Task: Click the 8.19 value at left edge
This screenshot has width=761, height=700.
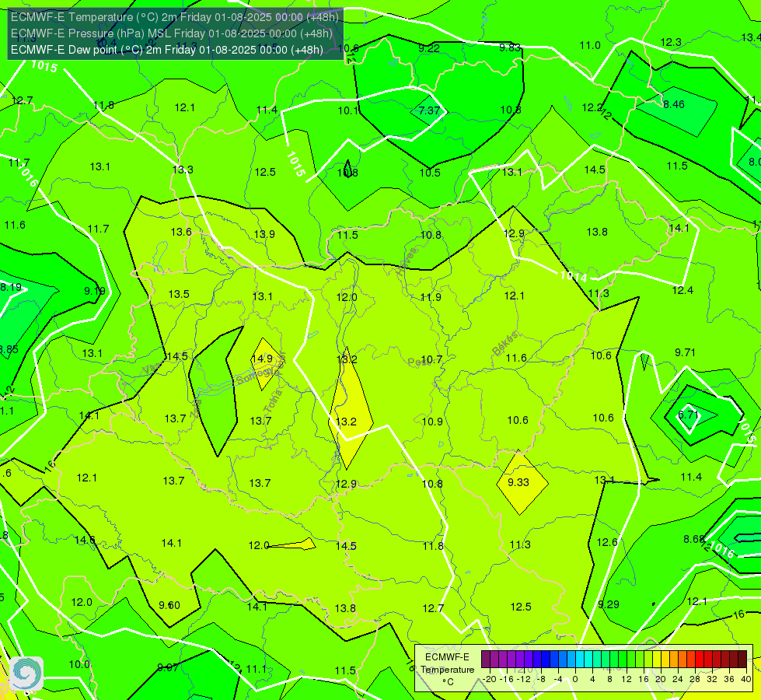Action: click(11, 287)
